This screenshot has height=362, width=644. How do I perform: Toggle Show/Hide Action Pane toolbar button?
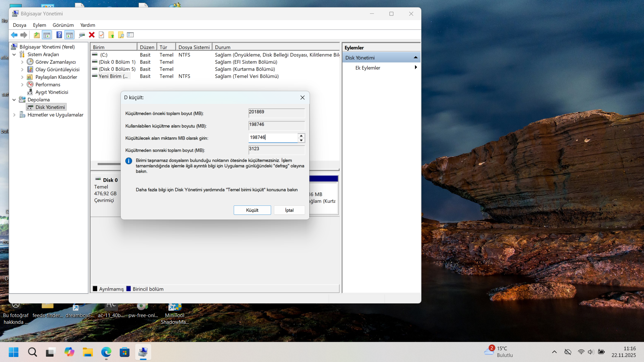[x=69, y=35]
